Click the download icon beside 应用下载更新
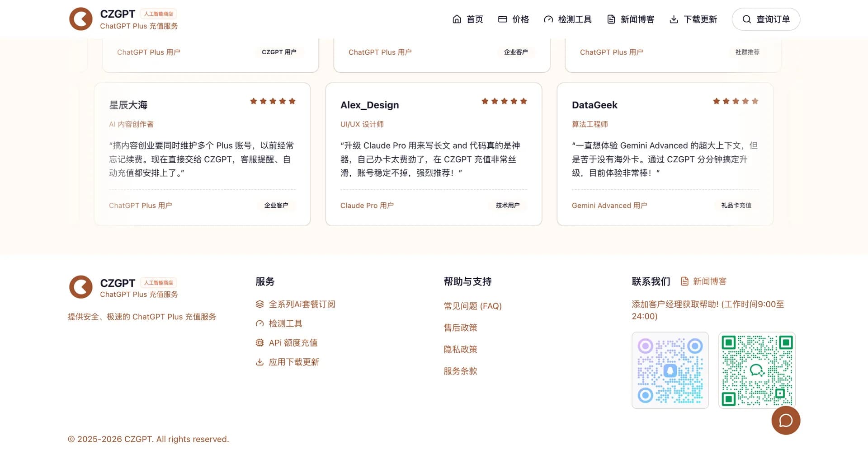The width and height of the screenshot is (868, 454). pos(259,362)
